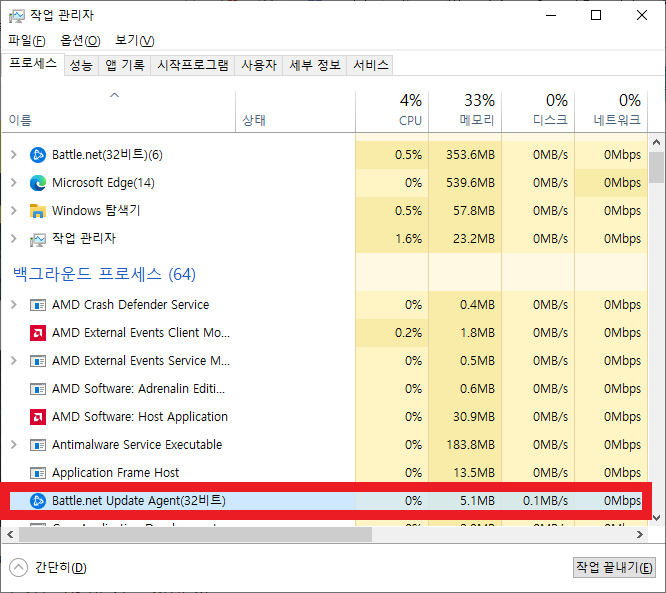Image resolution: width=666 pixels, height=593 pixels.
Task: Expand the AMD Crash Defender Service row
Action: click(14, 305)
